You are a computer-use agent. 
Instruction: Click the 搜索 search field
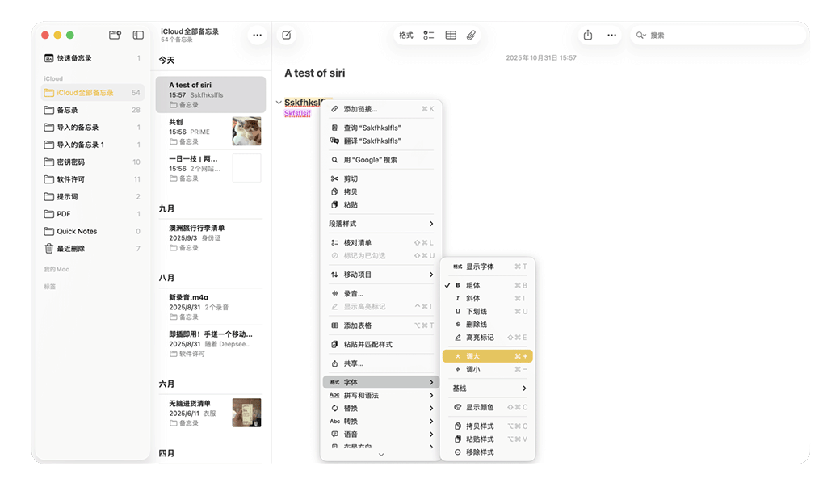[x=719, y=36]
